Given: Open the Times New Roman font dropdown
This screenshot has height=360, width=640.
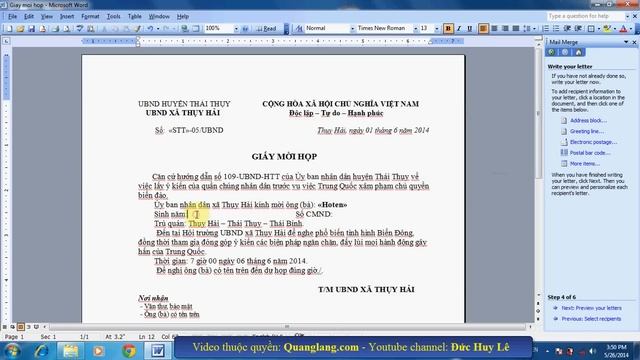Looking at the screenshot, I should pos(416,29).
